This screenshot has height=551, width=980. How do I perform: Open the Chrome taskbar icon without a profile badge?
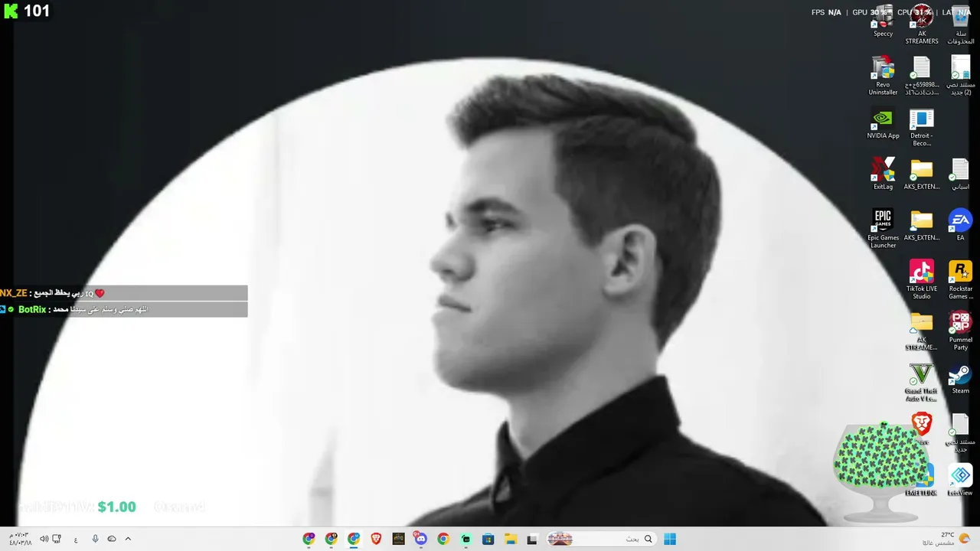tap(443, 539)
